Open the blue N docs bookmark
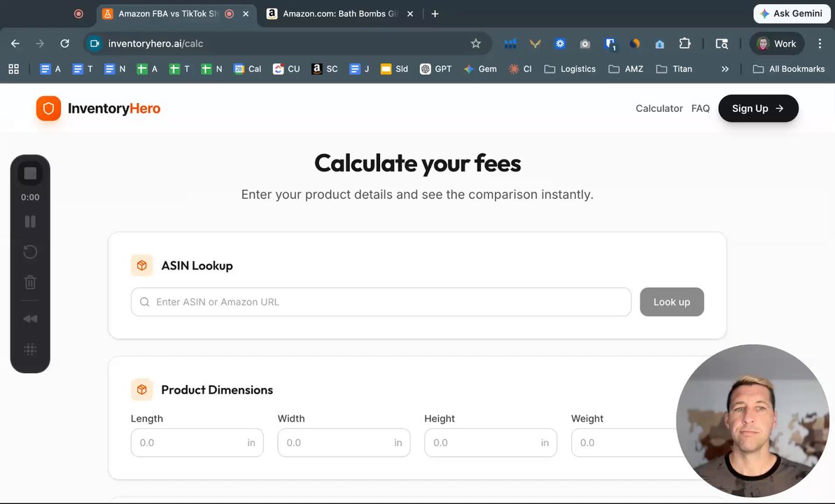Image resolution: width=835 pixels, height=504 pixels. point(115,69)
